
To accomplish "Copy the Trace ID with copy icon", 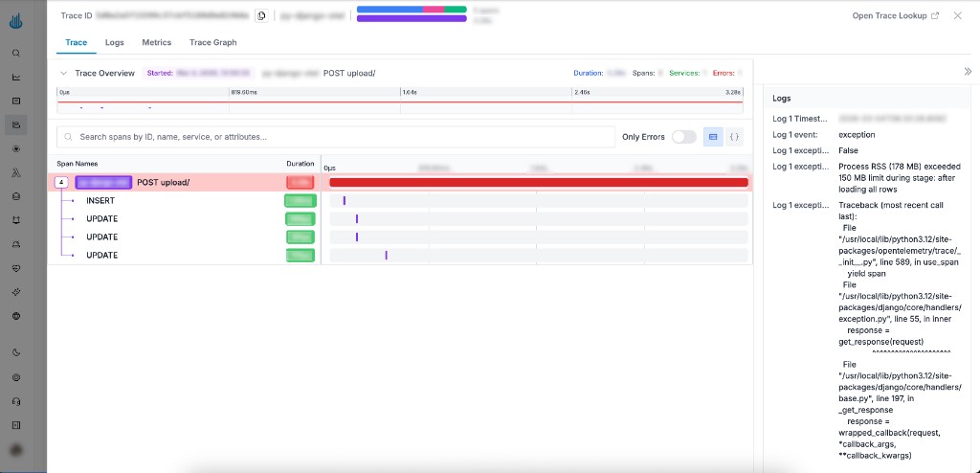I will [x=262, y=15].
